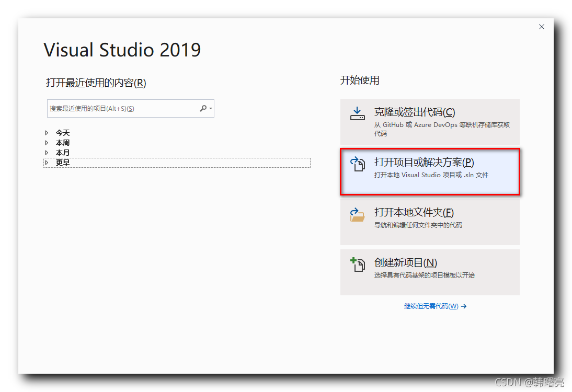The image size is (572, 392).
Task: Click the 开始使用 heading
Action: point(360,80)
